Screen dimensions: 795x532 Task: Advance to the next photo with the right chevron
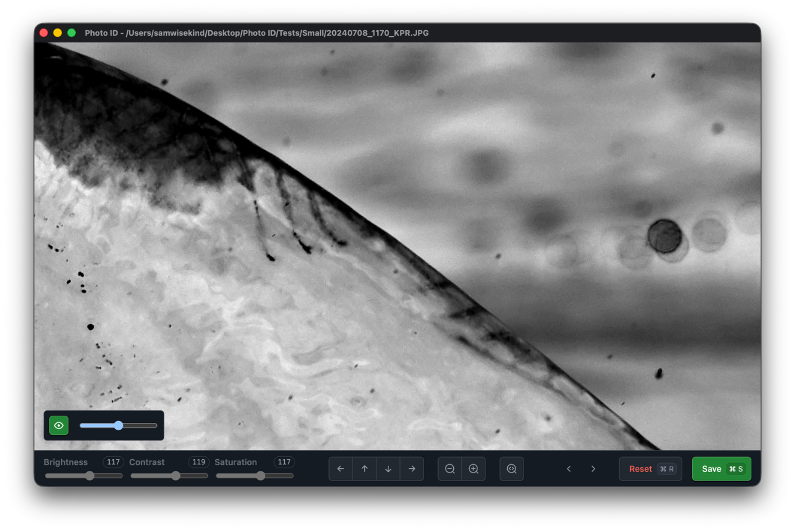[593, 468]
